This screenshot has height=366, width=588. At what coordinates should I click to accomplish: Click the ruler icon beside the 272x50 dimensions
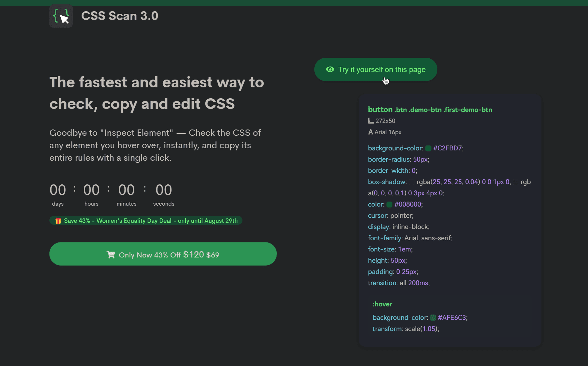click(371, 121)
